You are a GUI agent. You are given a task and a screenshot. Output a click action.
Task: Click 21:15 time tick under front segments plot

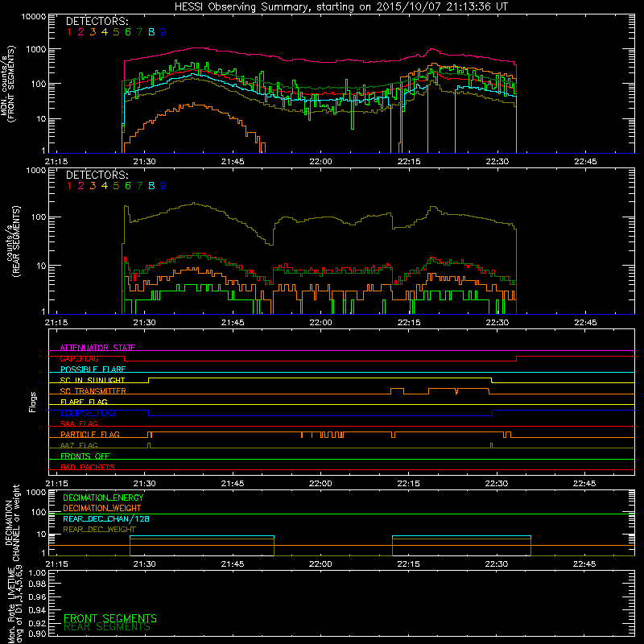click(x=56, y=162)
